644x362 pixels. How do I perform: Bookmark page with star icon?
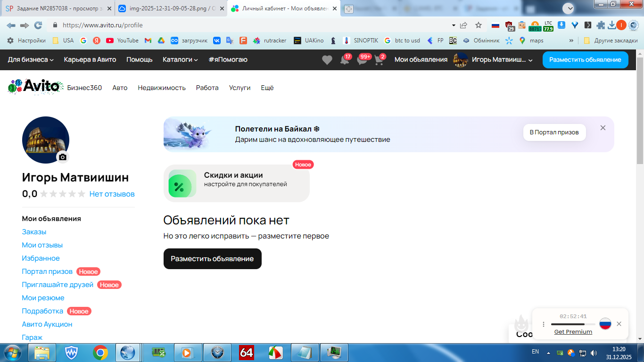click(x=479, y=25)
